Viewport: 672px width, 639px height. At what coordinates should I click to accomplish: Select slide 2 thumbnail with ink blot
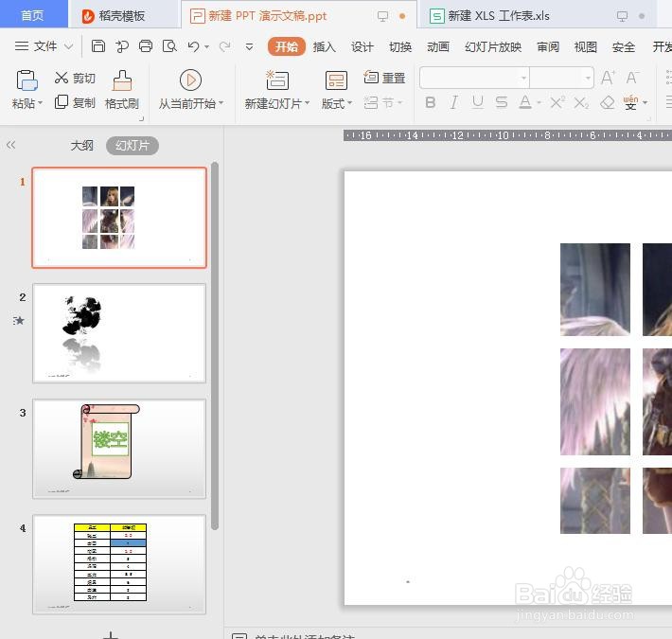[x=119, y=333]
